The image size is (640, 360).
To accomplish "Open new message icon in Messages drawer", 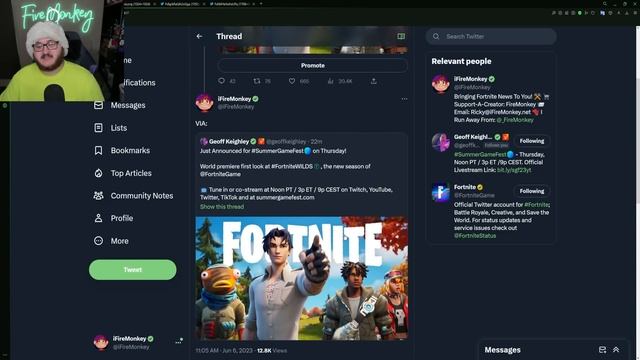I will [x=602, y=350].
